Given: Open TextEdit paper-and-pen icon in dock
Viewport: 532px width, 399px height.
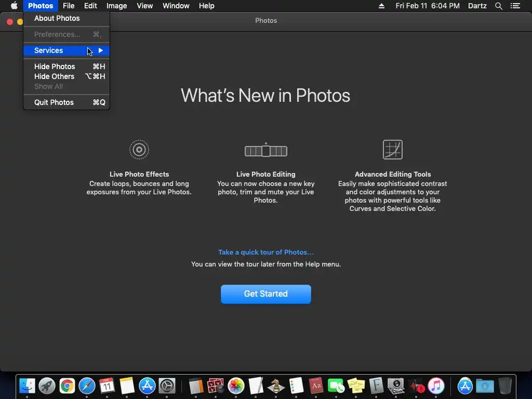Looking at the screenshot, I should 256,386.
